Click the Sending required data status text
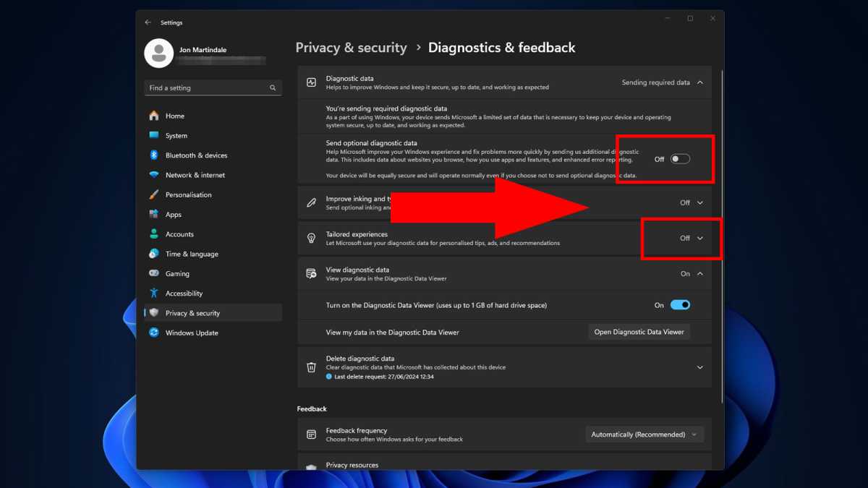The image size is (868, 488). pyautogui.click(x=655, y=82)
